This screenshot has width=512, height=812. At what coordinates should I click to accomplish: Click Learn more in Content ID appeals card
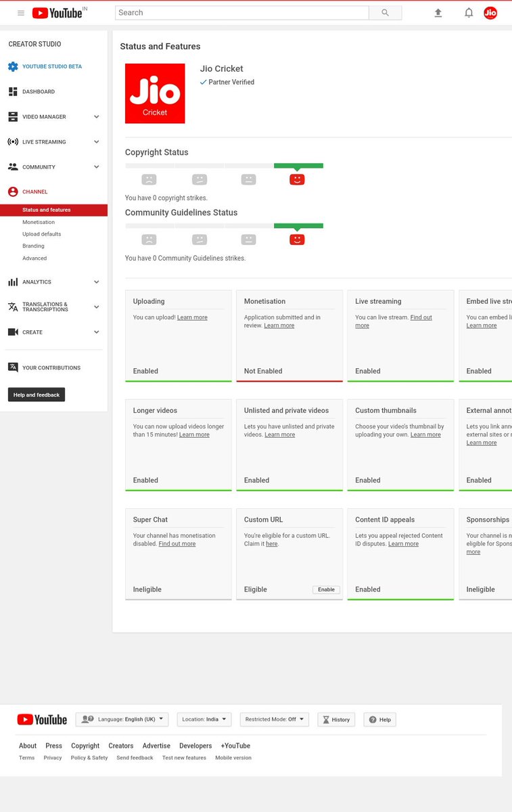403,543
